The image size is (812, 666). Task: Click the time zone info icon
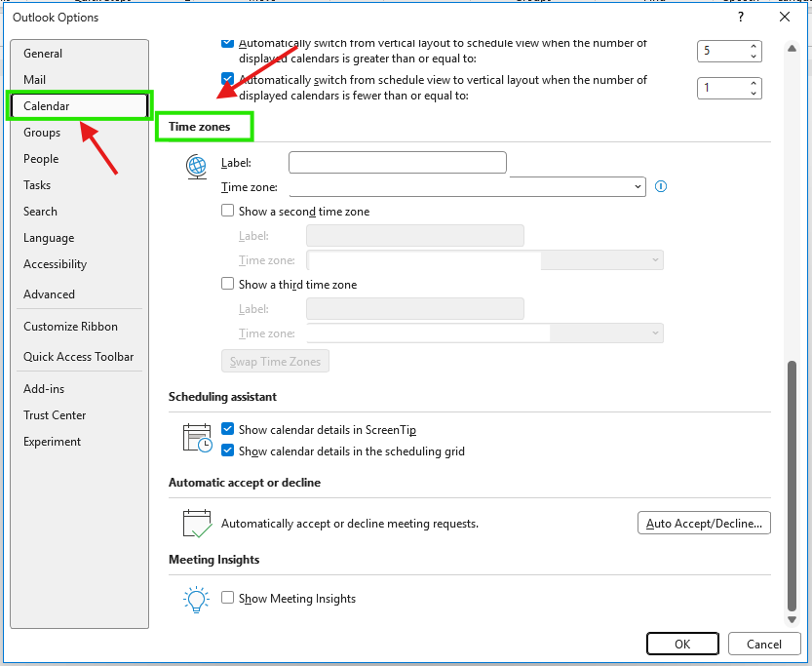[x=661, y=186]
